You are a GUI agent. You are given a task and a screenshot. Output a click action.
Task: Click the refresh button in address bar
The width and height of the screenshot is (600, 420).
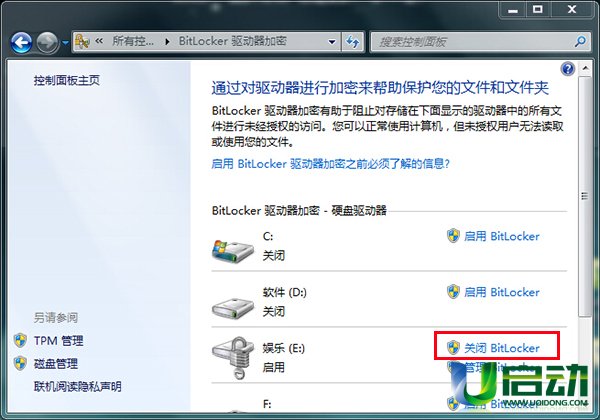[x=352, y=42]
